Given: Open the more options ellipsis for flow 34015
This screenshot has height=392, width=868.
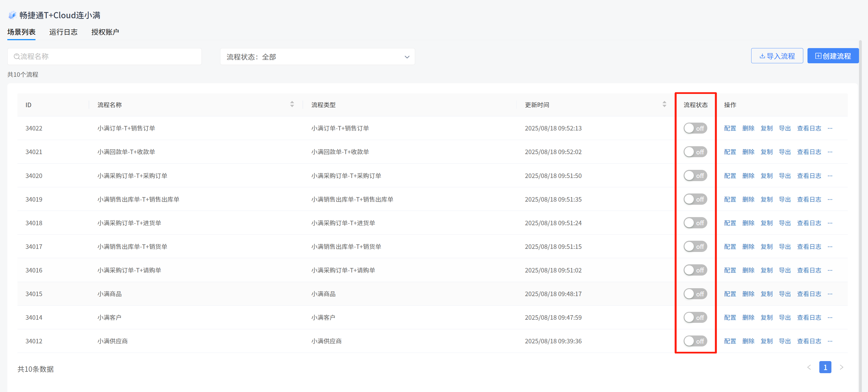Looking at the screenshot, I should coord(830,294).
